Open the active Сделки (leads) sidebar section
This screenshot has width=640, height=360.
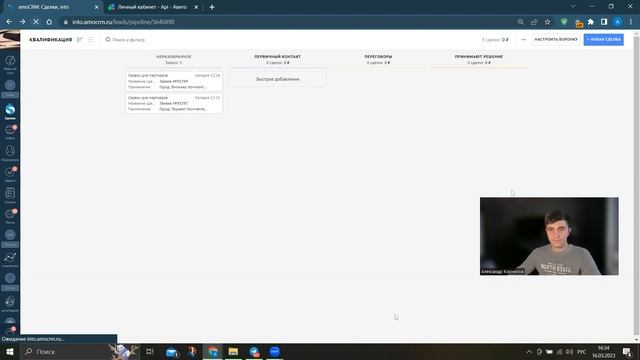(x=10, y=111)
